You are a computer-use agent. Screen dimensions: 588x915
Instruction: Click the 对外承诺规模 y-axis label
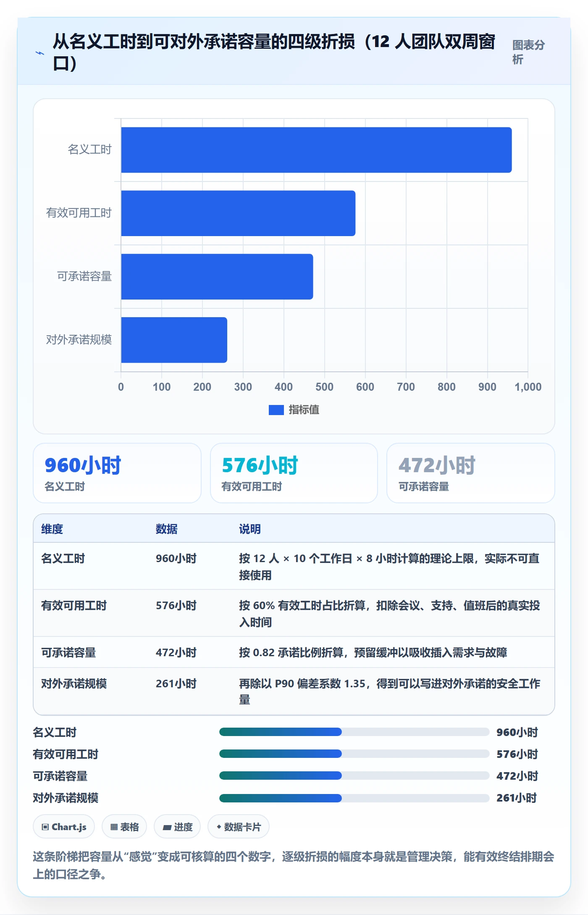[79, 339]
